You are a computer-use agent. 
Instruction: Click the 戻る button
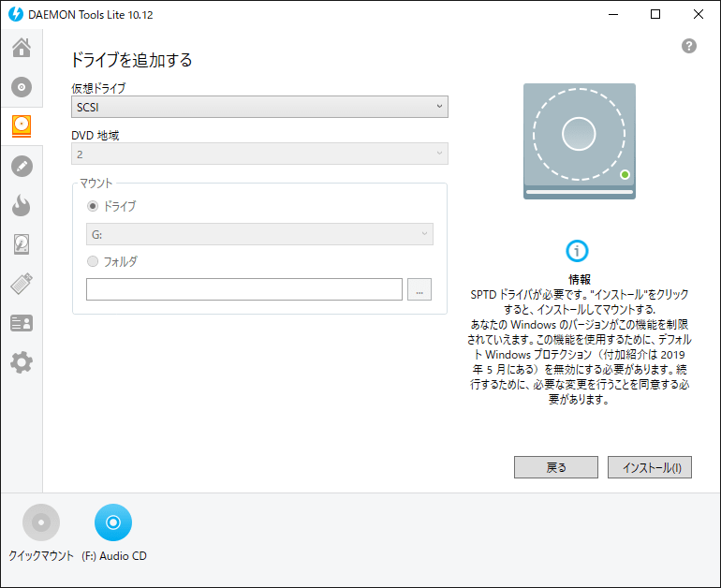556,467
